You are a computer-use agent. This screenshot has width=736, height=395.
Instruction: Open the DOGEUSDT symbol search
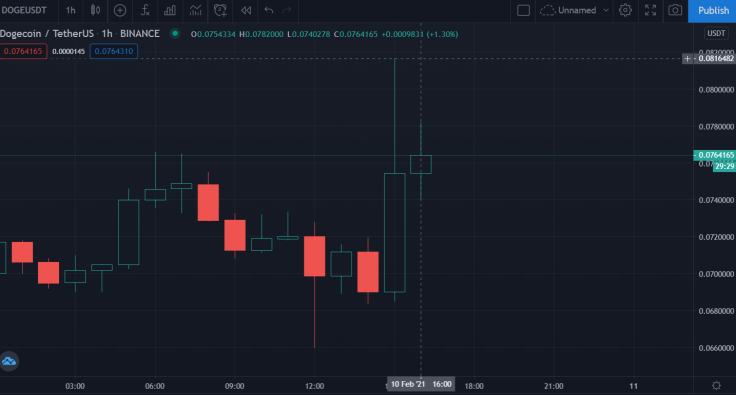coord(24,10)
